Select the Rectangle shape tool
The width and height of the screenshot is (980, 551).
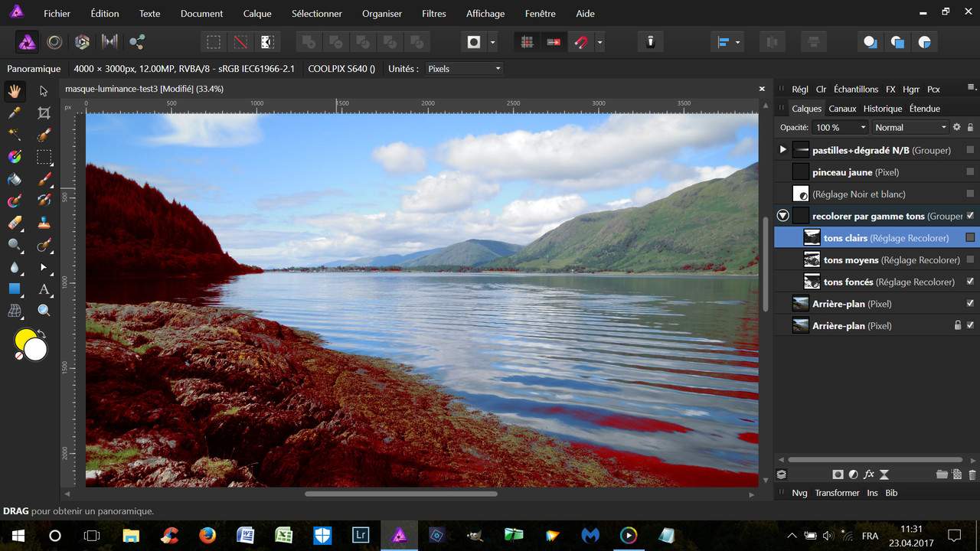[14, 289]
